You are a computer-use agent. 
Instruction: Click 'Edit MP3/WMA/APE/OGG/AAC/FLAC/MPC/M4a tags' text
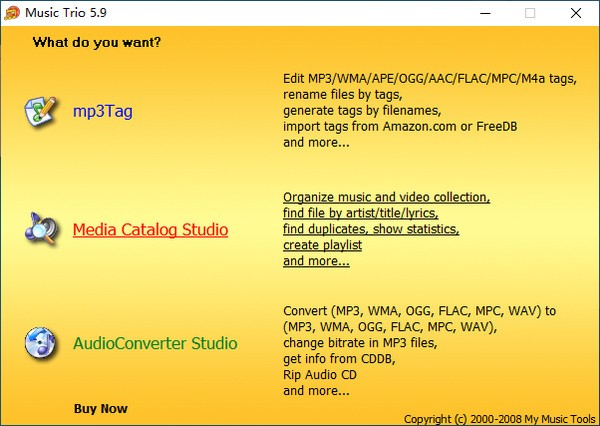click(430, 78)
